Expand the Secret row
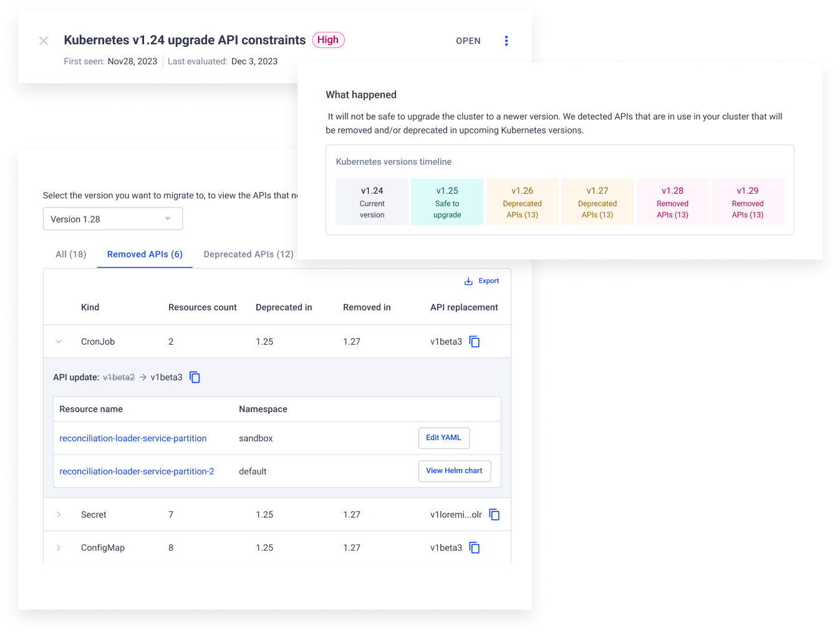The image size is (840, 635). [59, 515]
